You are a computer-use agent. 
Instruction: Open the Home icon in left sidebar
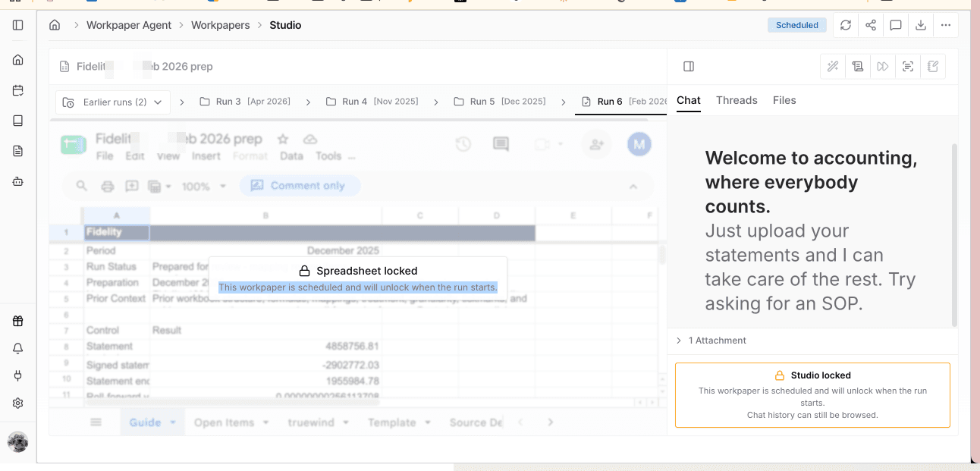pos(18,60)
